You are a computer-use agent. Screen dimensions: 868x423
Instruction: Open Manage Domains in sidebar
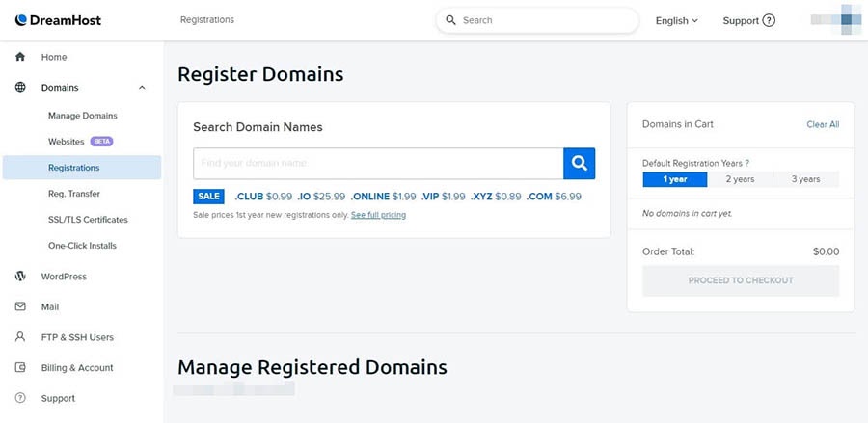[83, 116]
